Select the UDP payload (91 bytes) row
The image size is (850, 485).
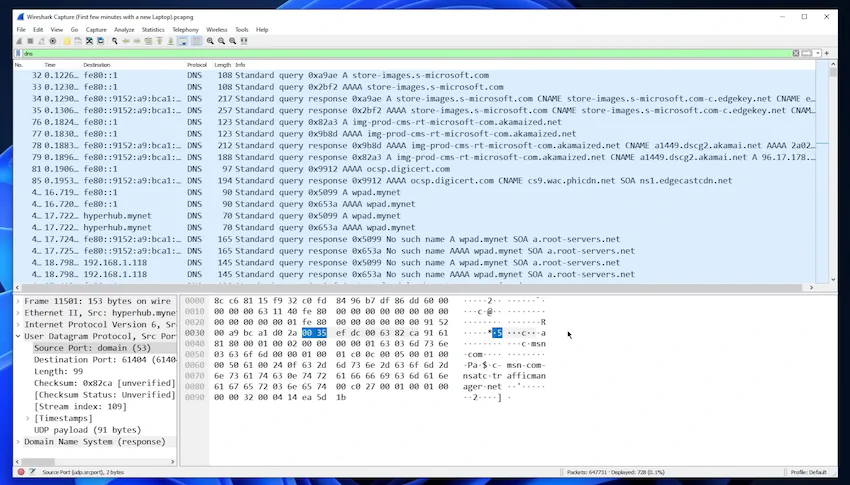tap(87, 430)
